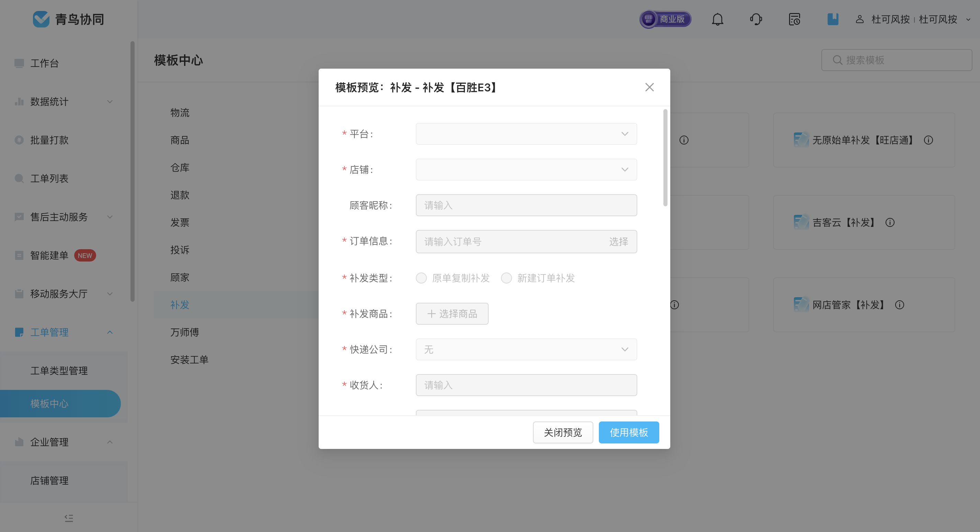This screenshot has height=532, width=980.
Task: Click the 关闭预览 button
Action: 563,432
